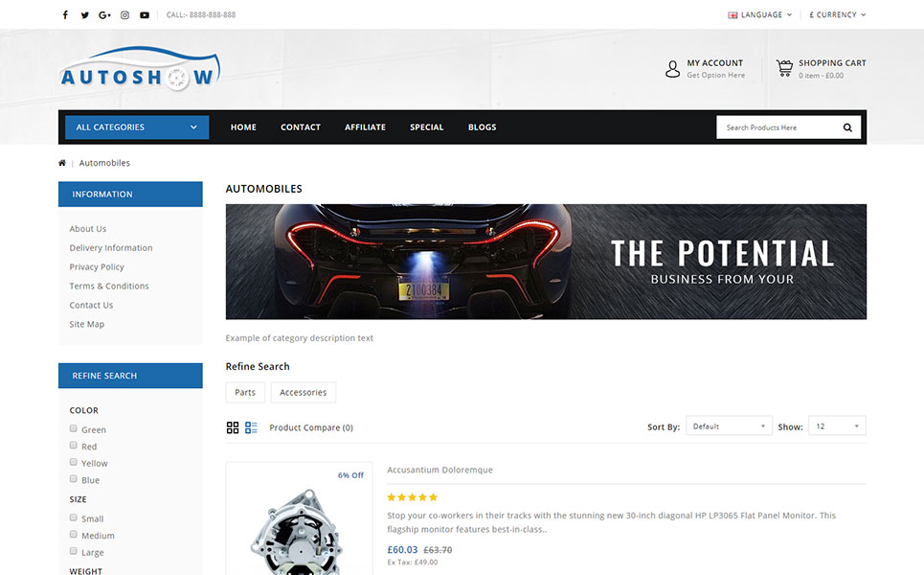Switch to list view layout
Viewport: 924px width, 575px height.
251,427
